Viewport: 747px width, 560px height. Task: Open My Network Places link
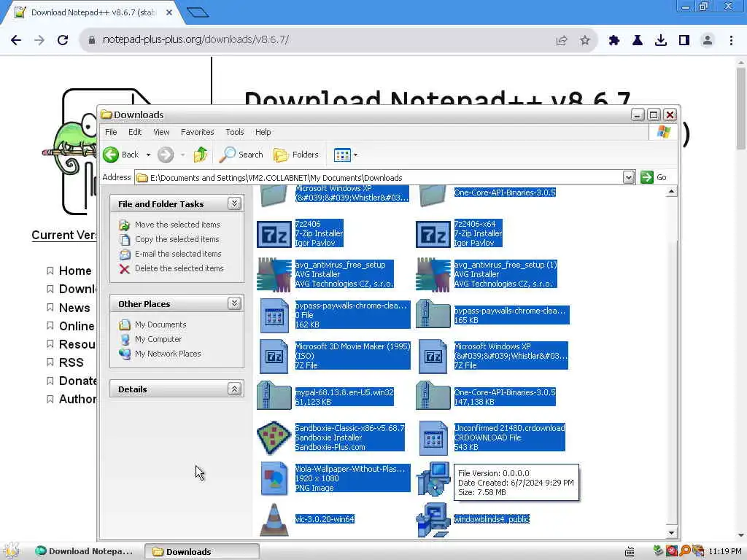coord(168,354)
